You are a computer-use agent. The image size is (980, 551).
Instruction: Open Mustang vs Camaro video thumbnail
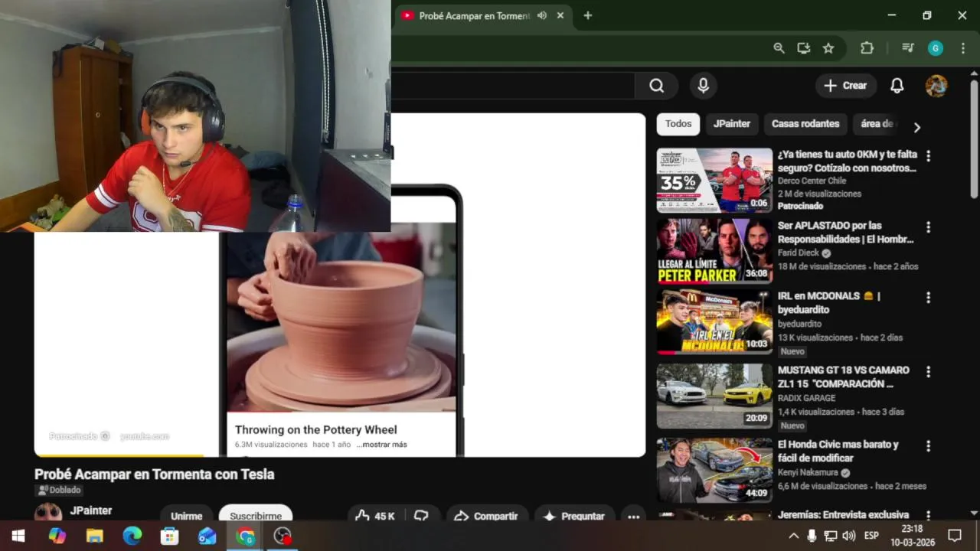pyautogui.click(x=714, y=396)
